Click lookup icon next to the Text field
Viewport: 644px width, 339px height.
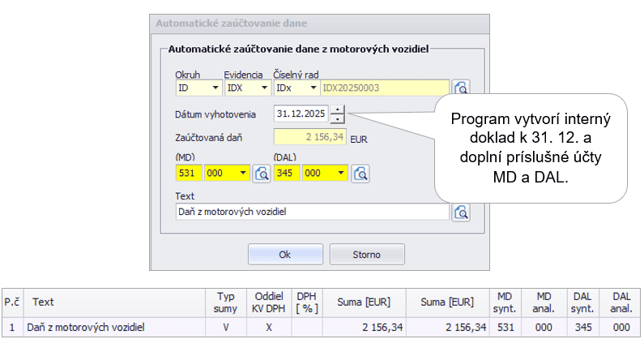coord(461,212)
